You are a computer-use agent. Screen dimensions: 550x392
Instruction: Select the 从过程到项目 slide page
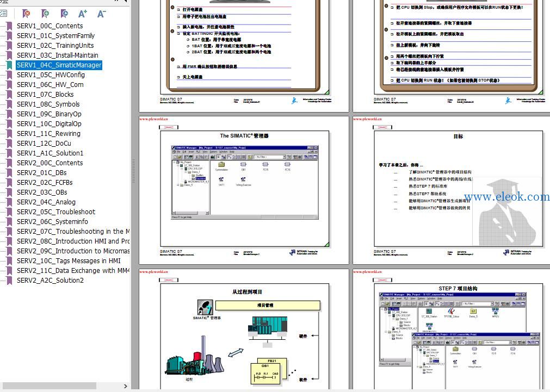click(x=244, y=329)
